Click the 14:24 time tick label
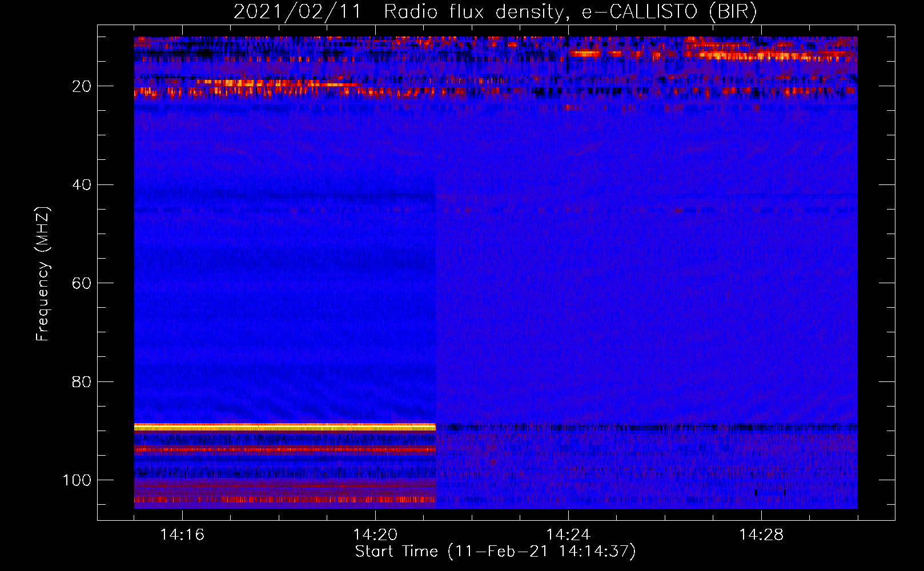924x571 pixels. click(568, 534)
